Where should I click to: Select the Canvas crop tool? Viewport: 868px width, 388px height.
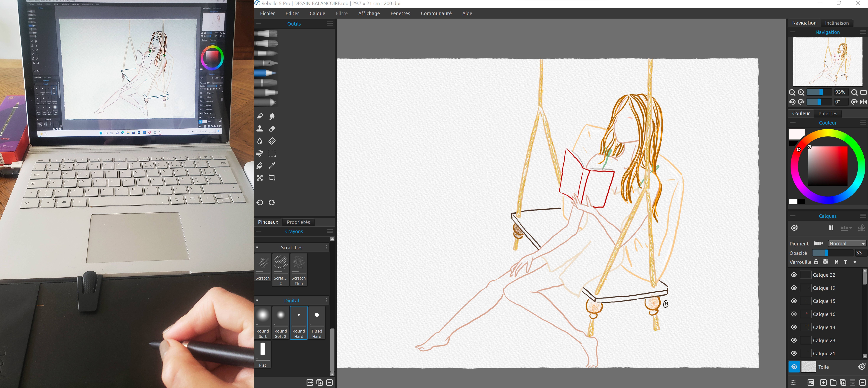point(272,178)
